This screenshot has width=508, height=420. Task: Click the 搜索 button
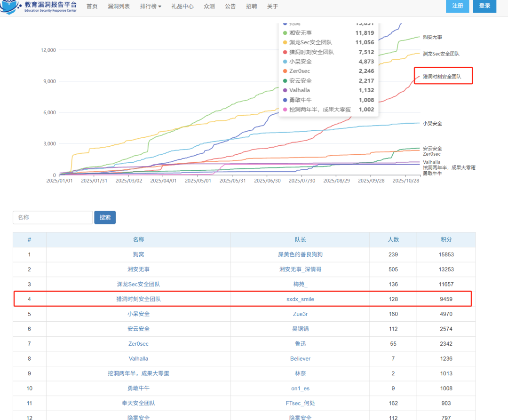pyautogui.click(x=105, y=217)
